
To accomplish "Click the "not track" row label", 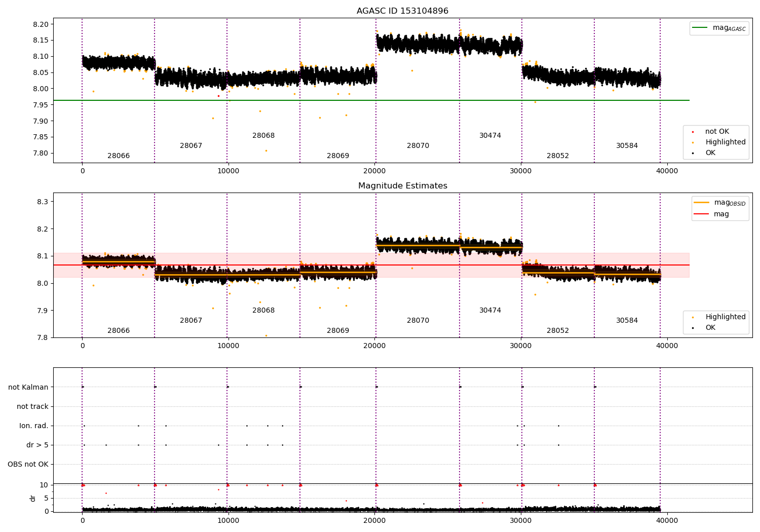I will 32,406.
